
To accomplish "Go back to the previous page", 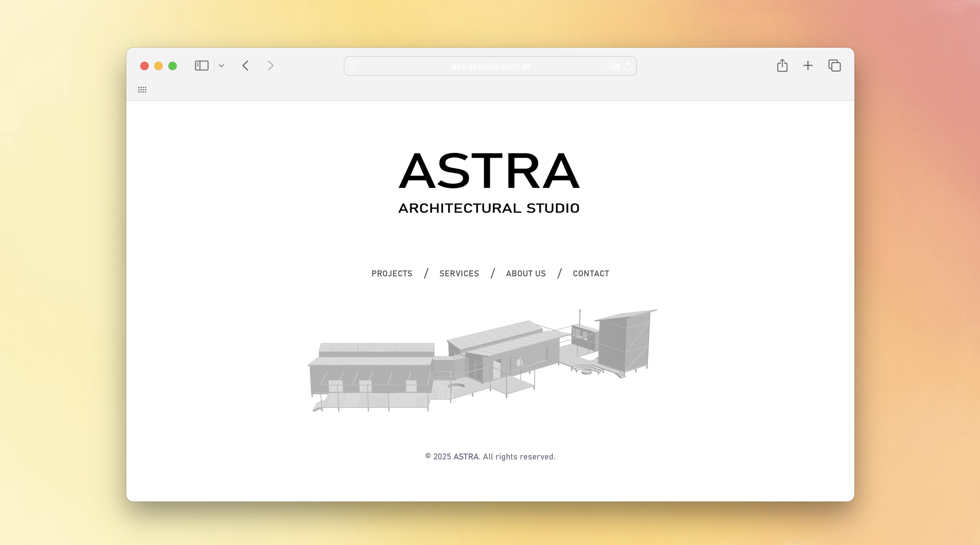I will pos(246,66).
